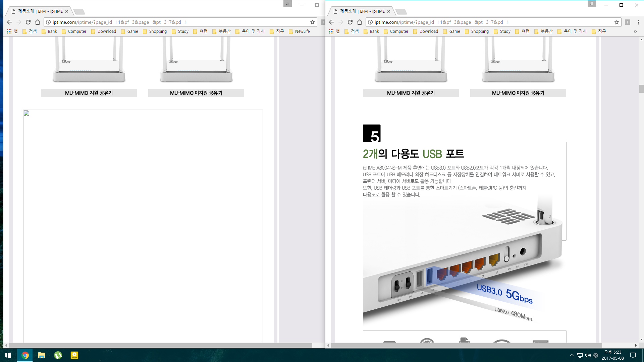Bookmark this page via star in right window

click(616, 22)
